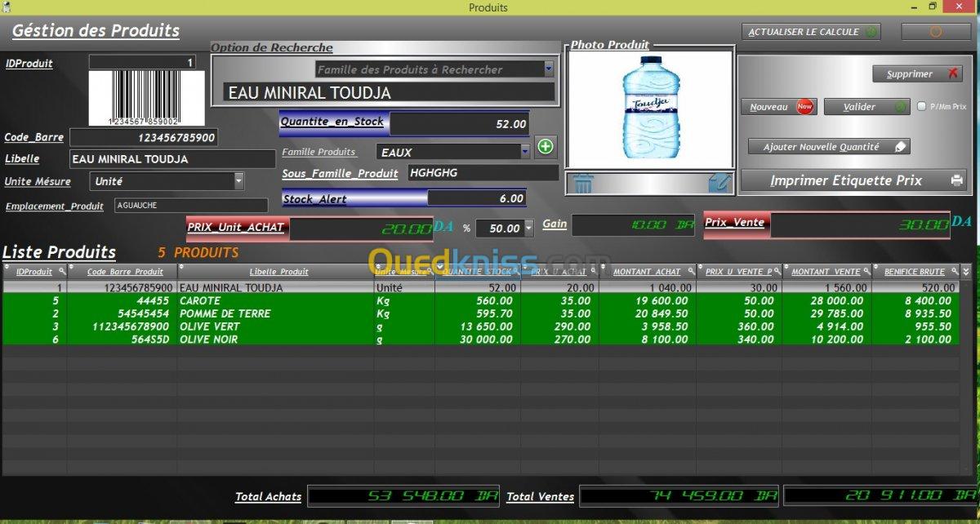The height and width of the screenshot is (524, 980).
Task: Click the Toudja bottle product photo
Action: (651, 107)
